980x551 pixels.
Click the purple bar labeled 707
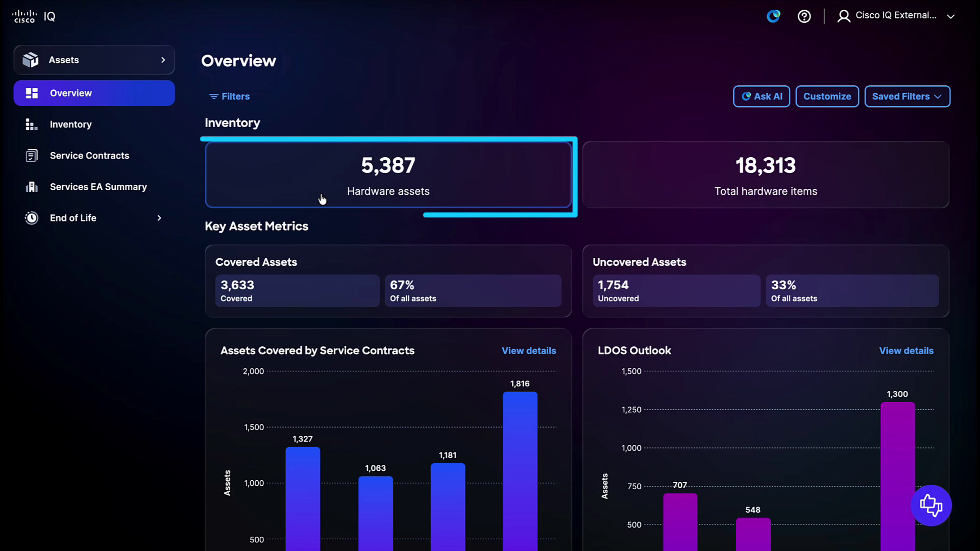(x=680, y=521)
